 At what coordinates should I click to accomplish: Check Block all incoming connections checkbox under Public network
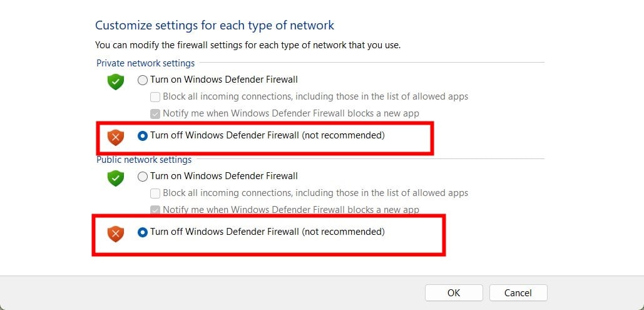click(x=155, y=194)
